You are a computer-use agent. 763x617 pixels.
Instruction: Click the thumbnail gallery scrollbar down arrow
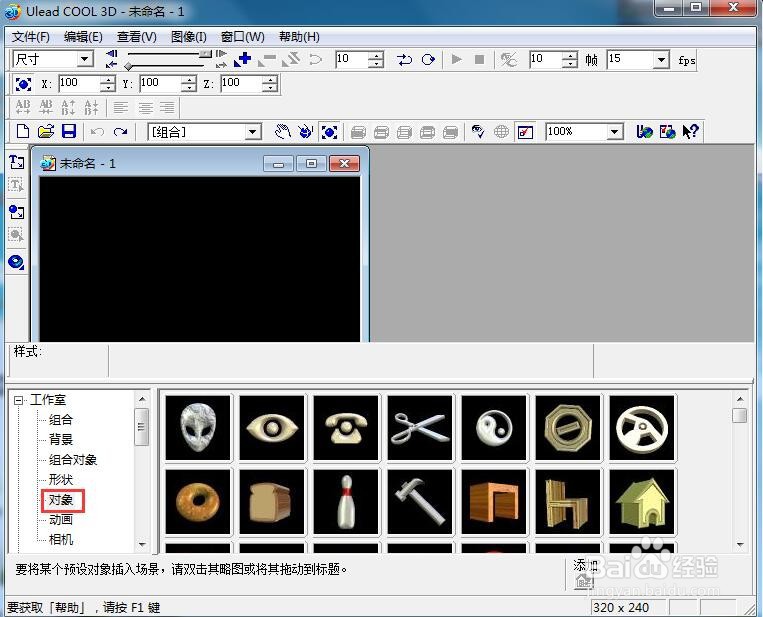coord(740,544)
